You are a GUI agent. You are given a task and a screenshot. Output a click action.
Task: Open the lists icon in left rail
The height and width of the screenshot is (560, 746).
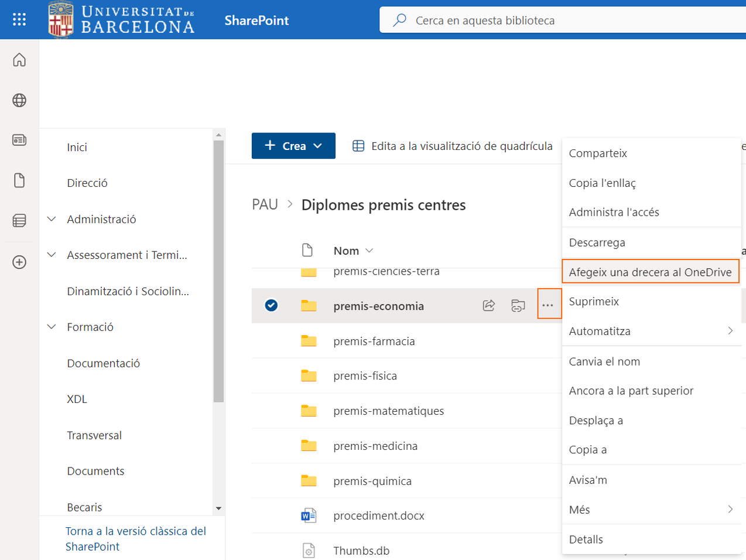click(x=19, y=220)
